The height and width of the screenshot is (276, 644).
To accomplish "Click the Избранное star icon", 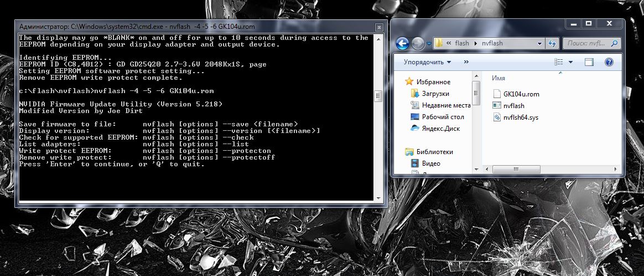I will [x=409, y=81].
